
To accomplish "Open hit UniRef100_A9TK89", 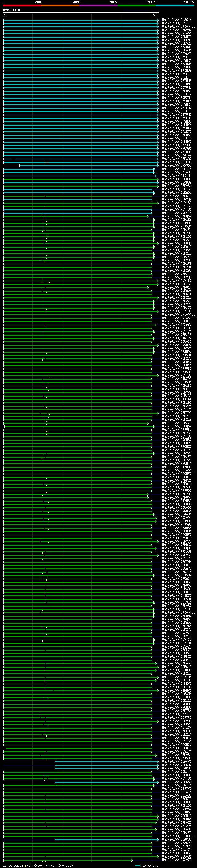I will pyautogui.click(x=176, y=162).
